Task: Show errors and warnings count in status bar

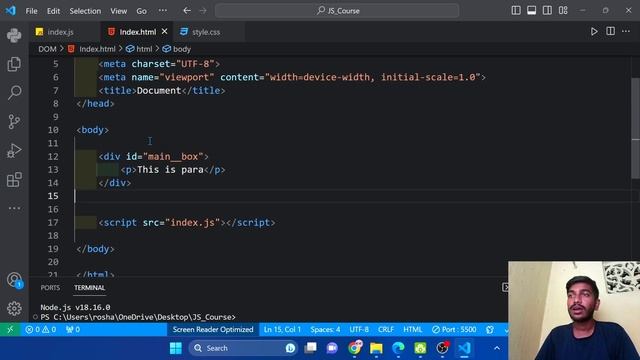Action: tap(40, 329)
